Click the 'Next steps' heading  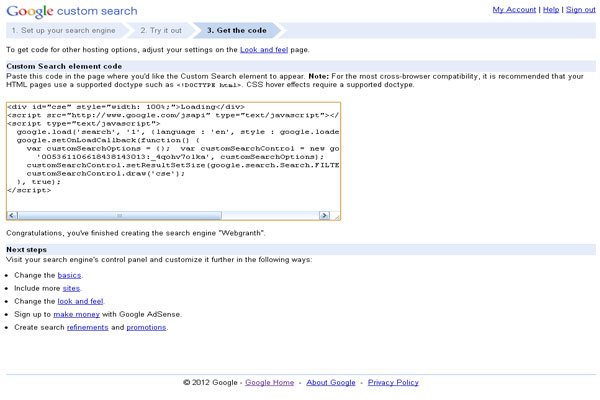pos(26,250)
